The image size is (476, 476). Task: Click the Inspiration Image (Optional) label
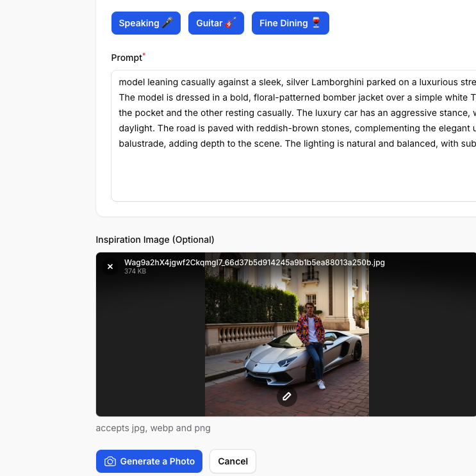(x=155, y=240)
